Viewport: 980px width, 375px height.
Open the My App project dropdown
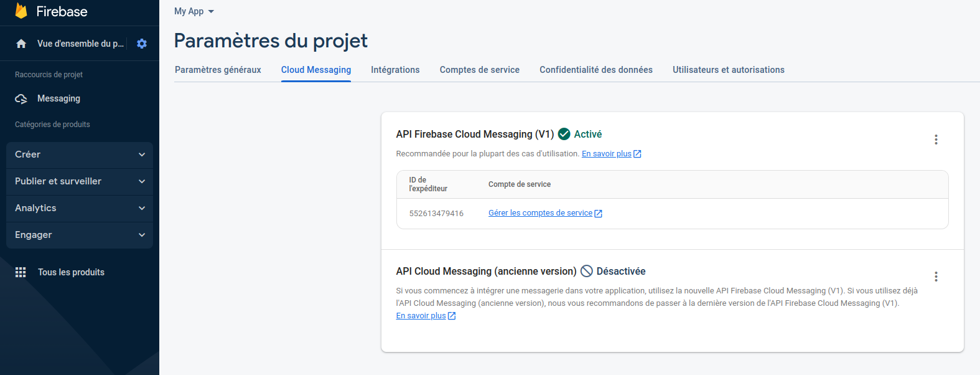(194, 11)
